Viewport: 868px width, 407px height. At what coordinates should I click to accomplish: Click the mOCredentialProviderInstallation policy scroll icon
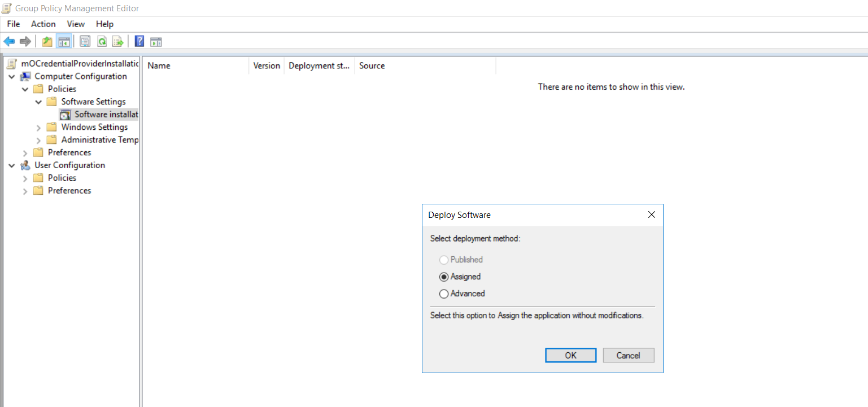12,64
